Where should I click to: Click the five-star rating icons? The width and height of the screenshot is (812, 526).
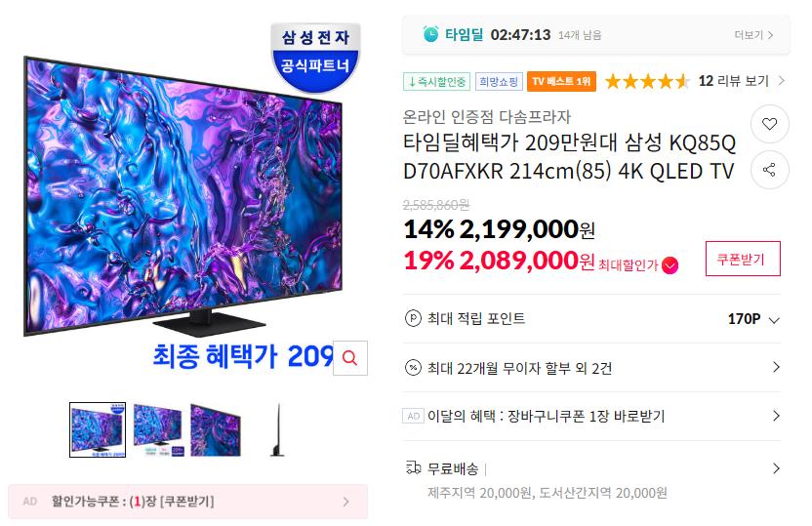[x=647, y=81]
